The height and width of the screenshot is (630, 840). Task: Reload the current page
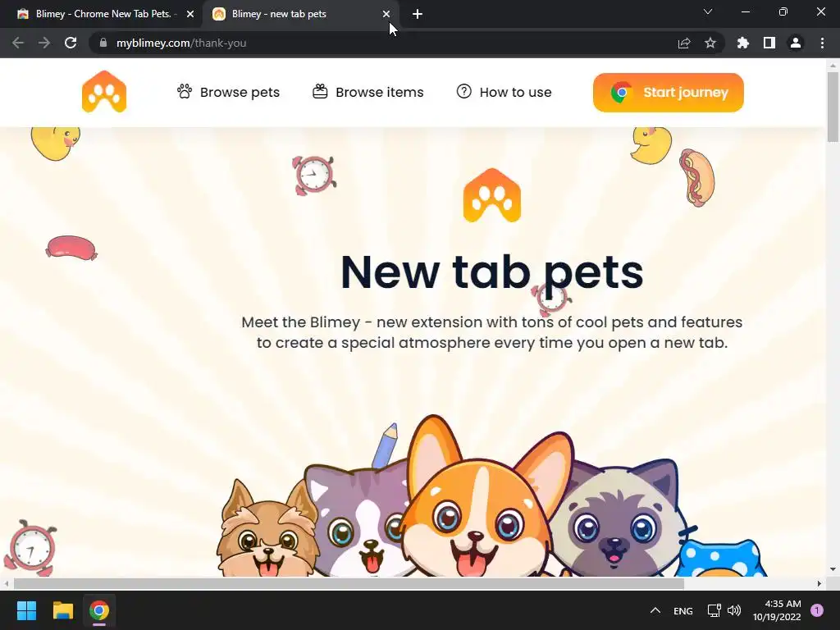pos(71,43)
